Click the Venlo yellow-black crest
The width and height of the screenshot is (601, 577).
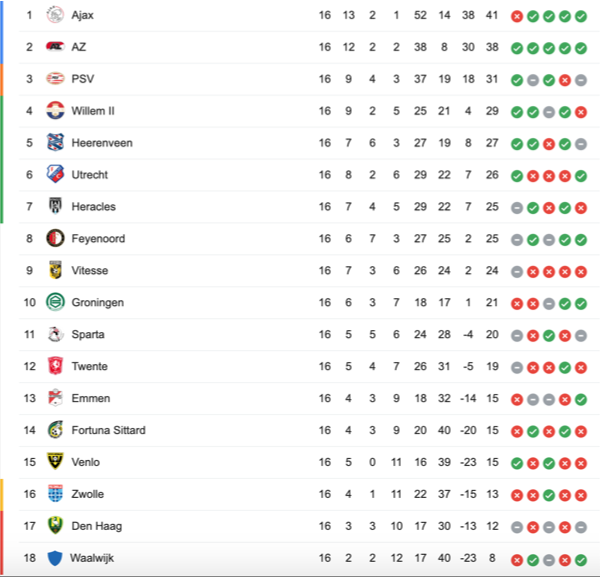point(55,461)
